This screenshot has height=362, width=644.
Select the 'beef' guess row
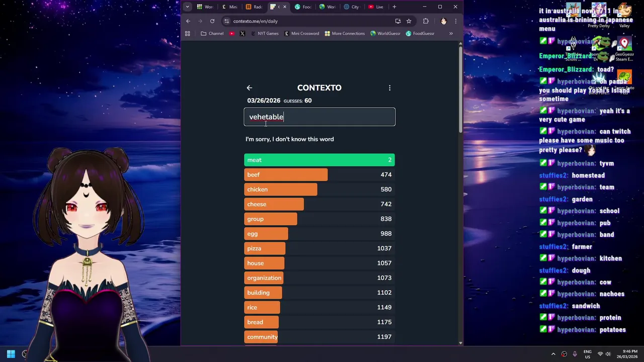pyautogui.click(x=319, y=174)
